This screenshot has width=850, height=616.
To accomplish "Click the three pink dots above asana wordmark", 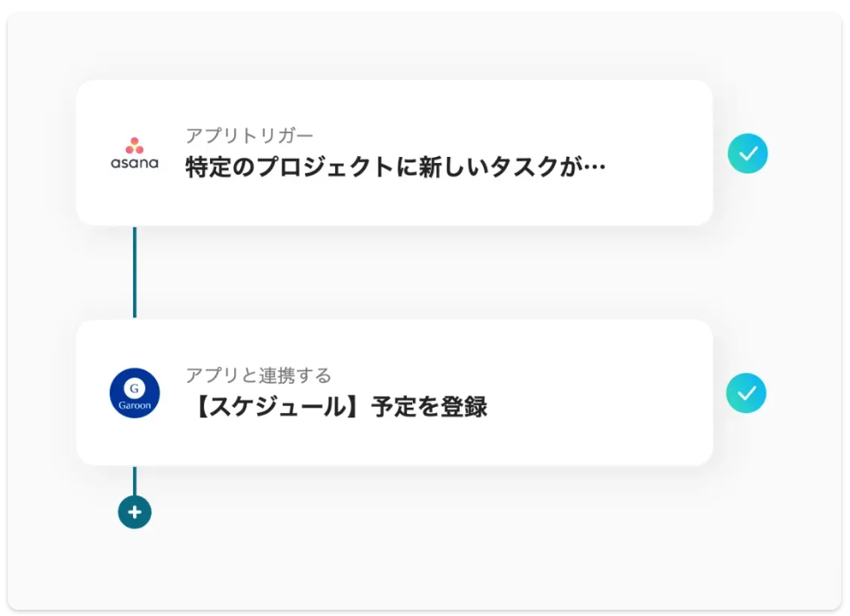I will click(135, 145).
